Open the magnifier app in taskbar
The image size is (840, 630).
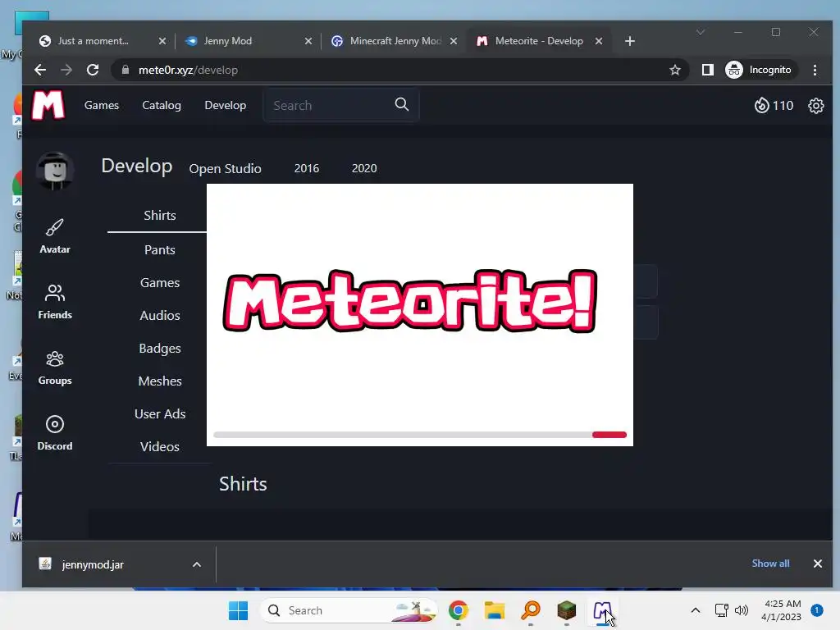[531, 610]
